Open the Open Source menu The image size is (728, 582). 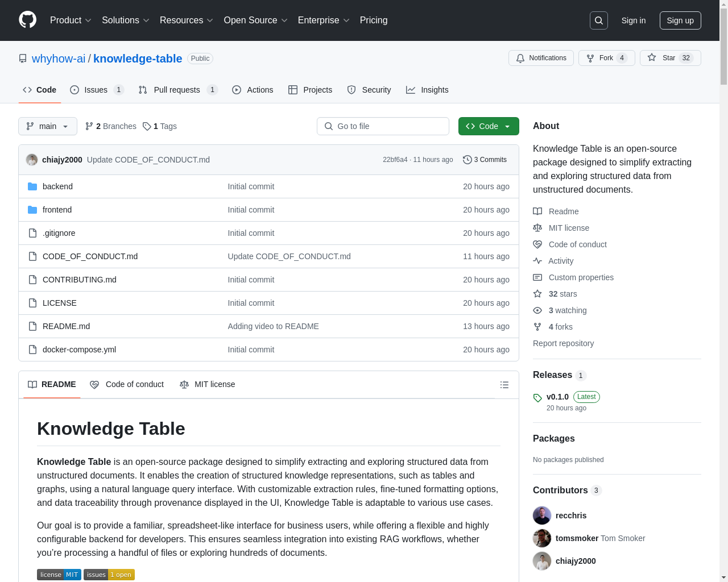pos(256,20)
